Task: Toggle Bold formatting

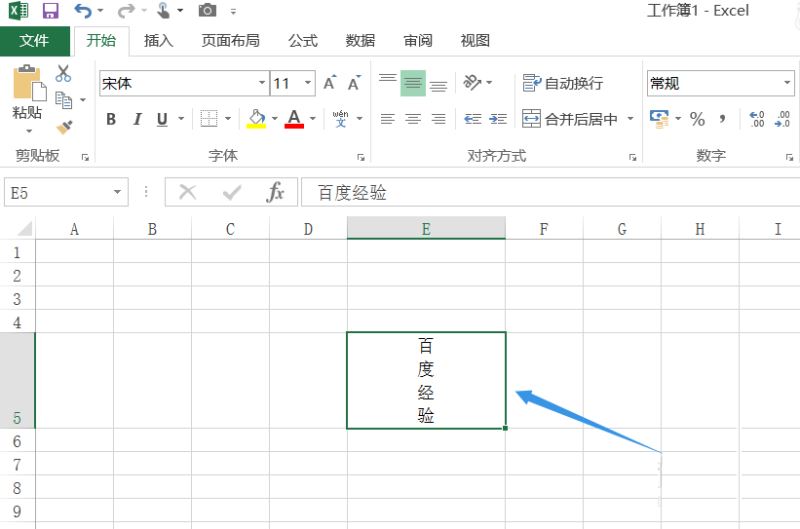Action: (x=111, y=119)
